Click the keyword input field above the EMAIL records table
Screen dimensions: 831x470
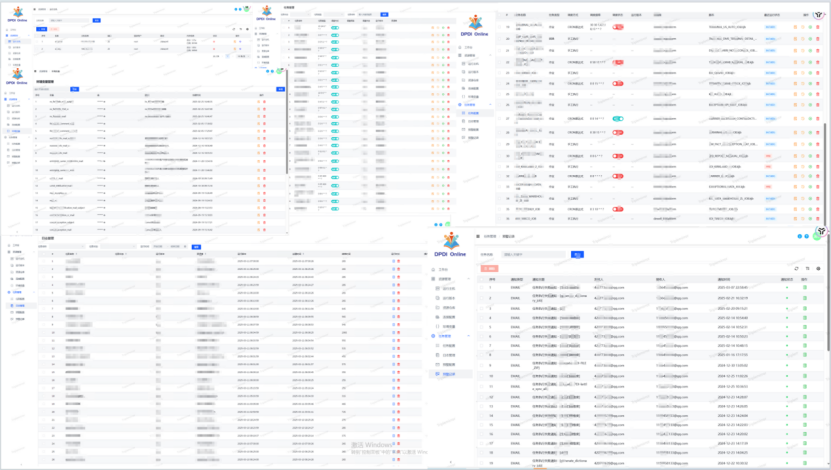(x=533, y=255)
